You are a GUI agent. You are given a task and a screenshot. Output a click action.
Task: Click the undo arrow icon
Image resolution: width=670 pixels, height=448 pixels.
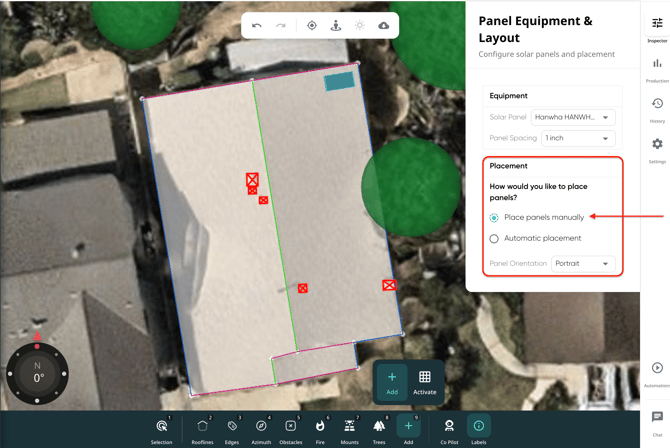(257, 26)
